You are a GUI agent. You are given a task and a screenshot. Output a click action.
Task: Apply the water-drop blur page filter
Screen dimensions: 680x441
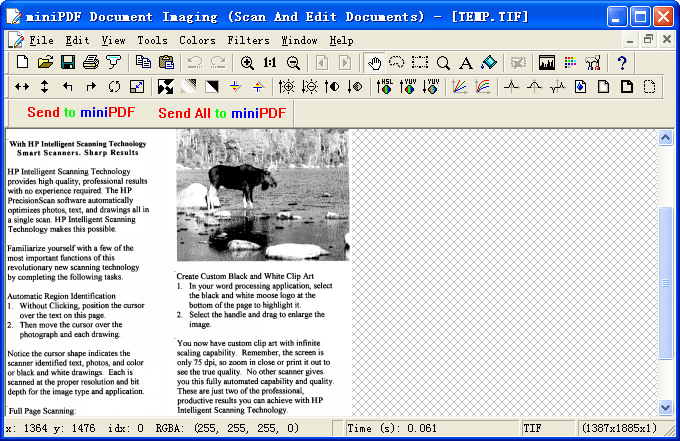point(581,87)
